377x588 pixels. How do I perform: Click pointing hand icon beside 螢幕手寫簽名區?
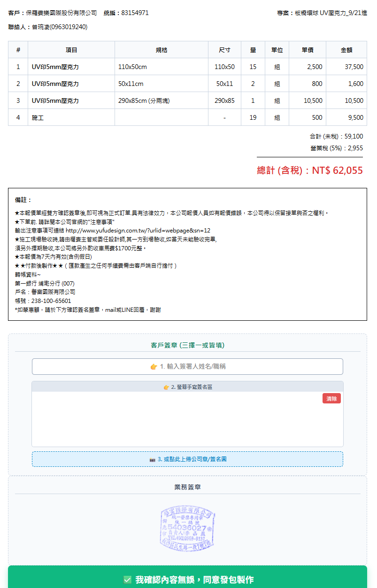tap(166, 387)
